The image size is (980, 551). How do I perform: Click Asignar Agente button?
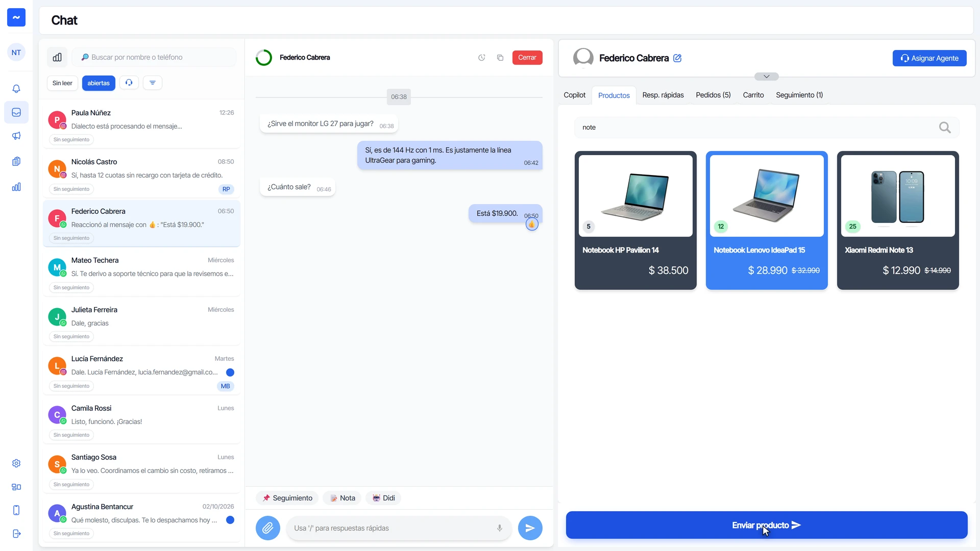click(x=929, y=58)
